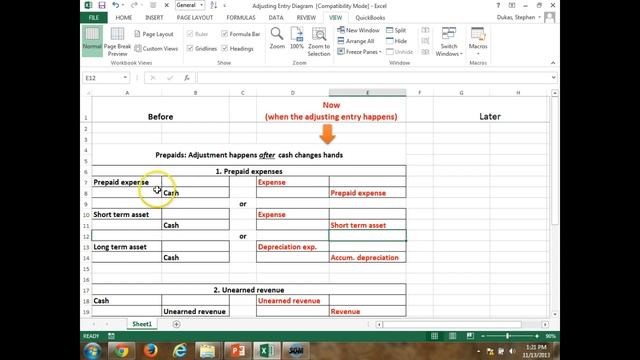Select the column A header
This screenshot has width=640, height=360.
click(127, 93)
